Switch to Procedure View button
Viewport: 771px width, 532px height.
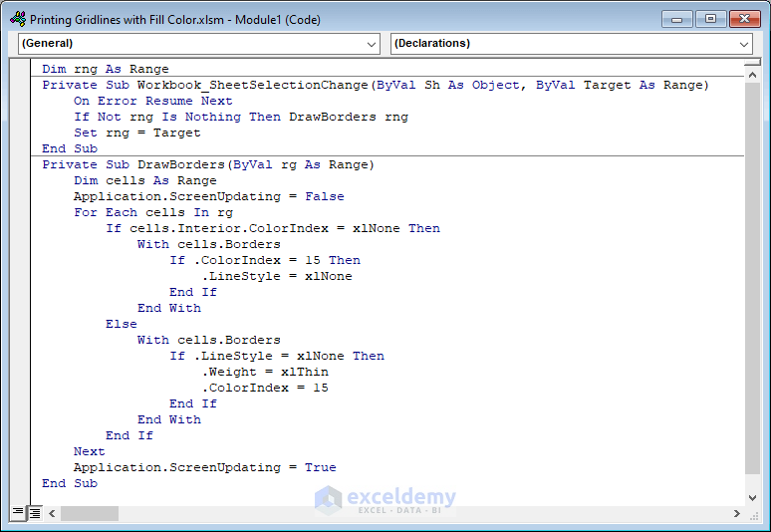click(18, 513)
